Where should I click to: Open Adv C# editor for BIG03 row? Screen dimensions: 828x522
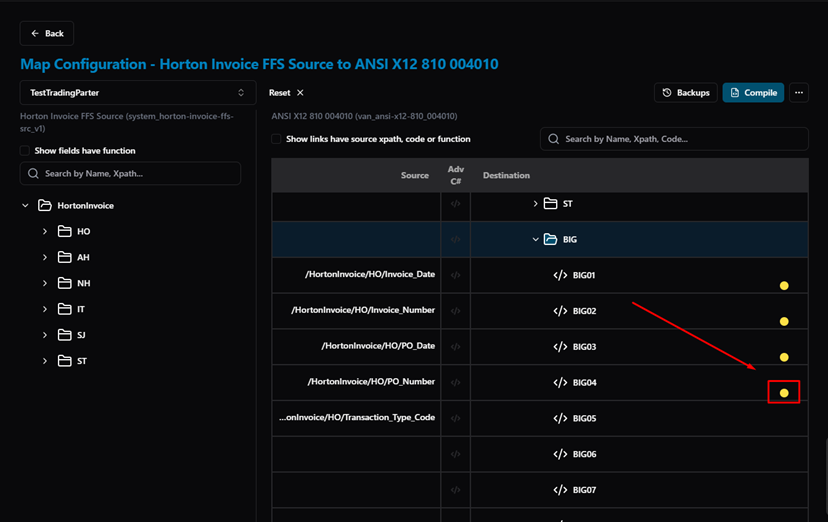coord(455,347)
